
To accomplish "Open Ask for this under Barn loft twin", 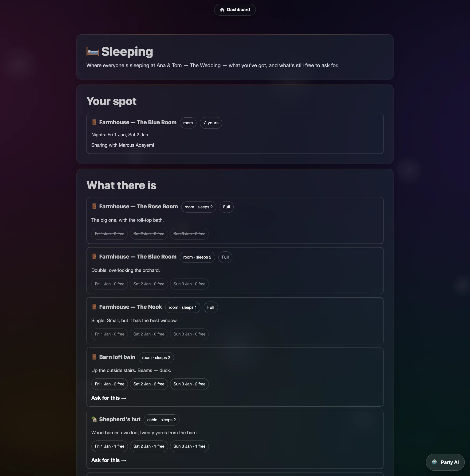I will pyautogui.click(x=109, y=398).
